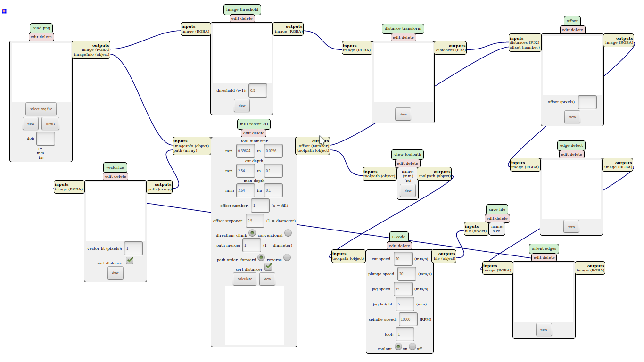Toggle sort distance checkbox in mill raster 2D
644x362 pixels.
pyautogui.click(x=268, y=267)
